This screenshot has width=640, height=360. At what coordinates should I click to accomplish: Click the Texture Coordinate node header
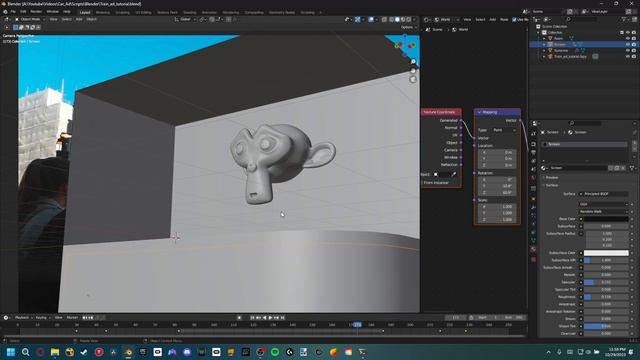pyautogui.click(x=441, y=112)
